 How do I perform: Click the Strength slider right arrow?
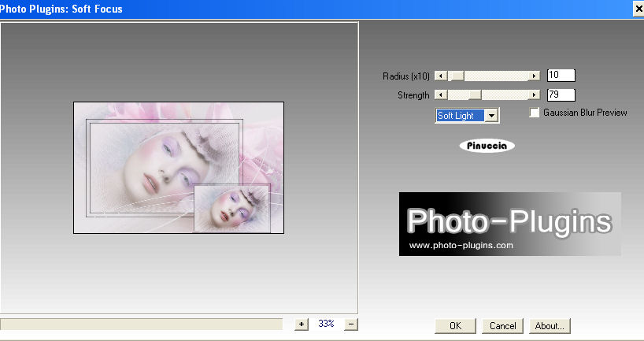[534, 95]
